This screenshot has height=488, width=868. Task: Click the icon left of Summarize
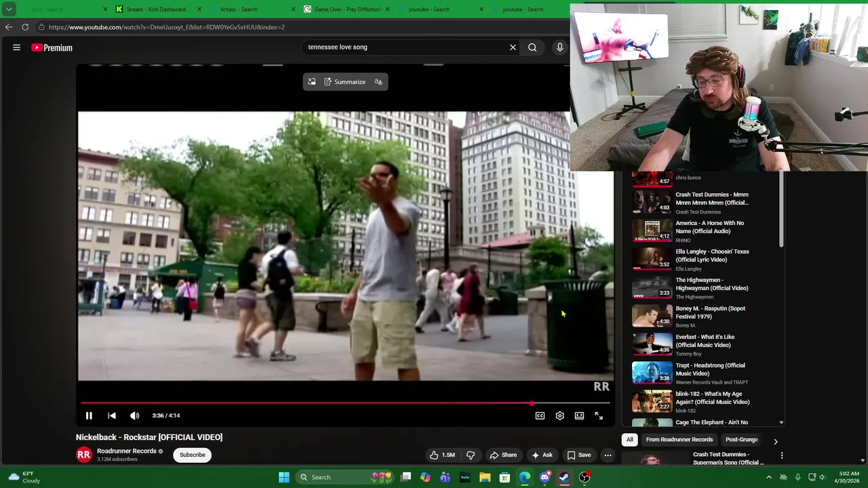[x=312, y=82]
